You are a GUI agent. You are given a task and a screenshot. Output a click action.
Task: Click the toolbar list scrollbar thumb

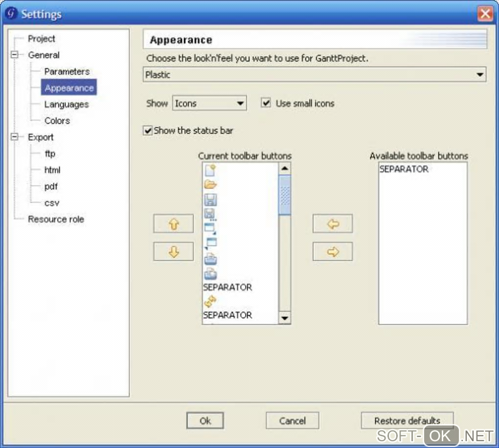285,195
